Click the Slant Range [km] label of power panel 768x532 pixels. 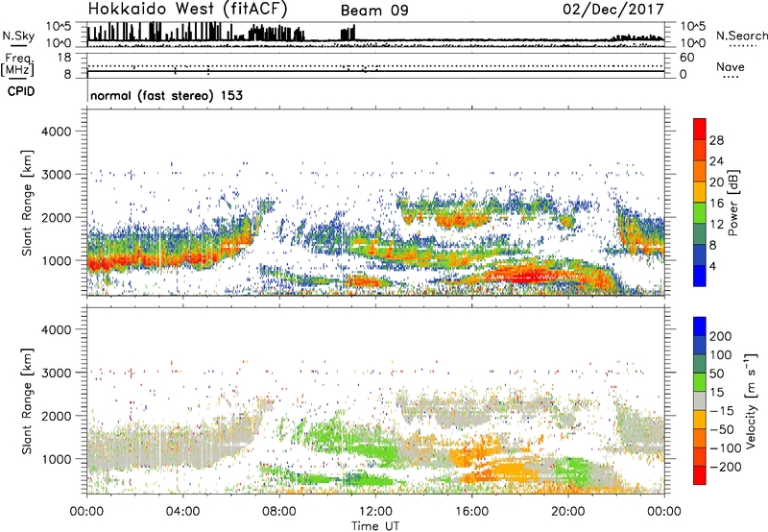(27, 203)
